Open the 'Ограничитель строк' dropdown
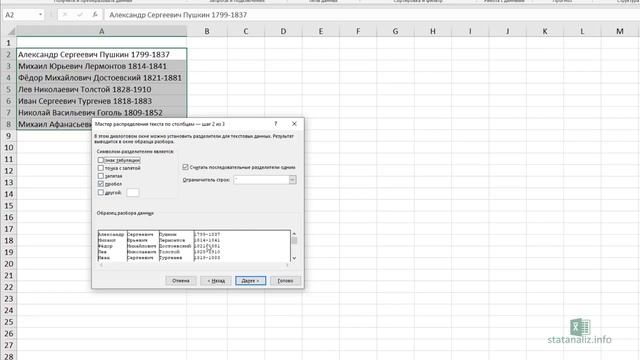The width and height of the screenshot is (640, 360). (x=292, y=180)
